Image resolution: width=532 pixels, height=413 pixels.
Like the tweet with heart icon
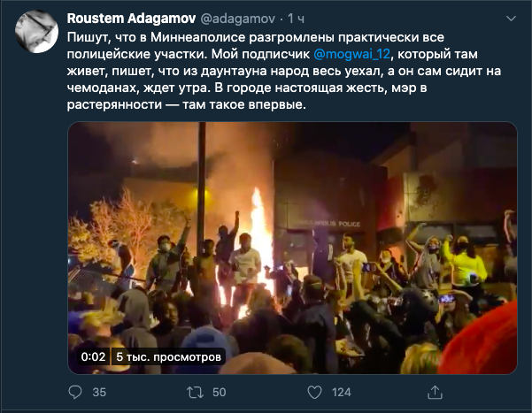point(314,393)
